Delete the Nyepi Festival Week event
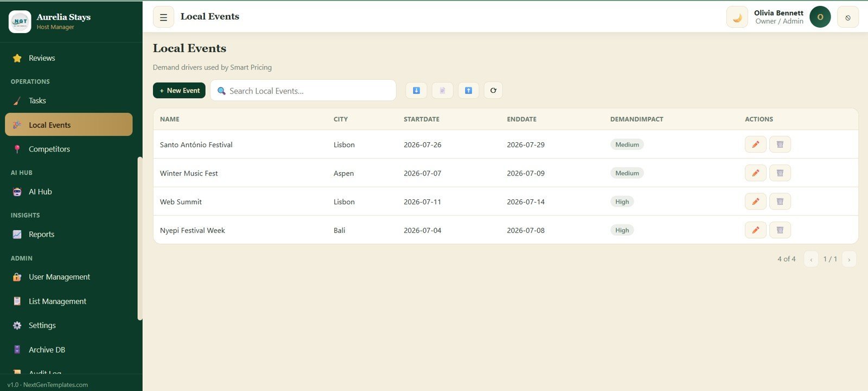This screenshot has height=391, width=868. [780, 230]
